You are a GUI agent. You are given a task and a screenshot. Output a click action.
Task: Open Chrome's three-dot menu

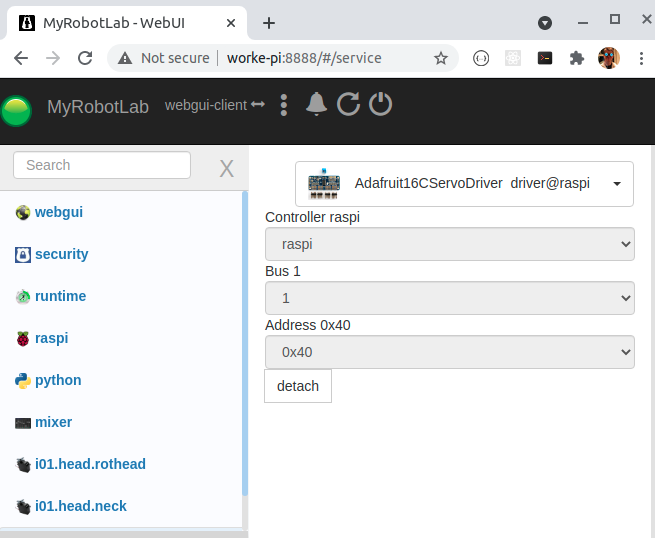641,58
